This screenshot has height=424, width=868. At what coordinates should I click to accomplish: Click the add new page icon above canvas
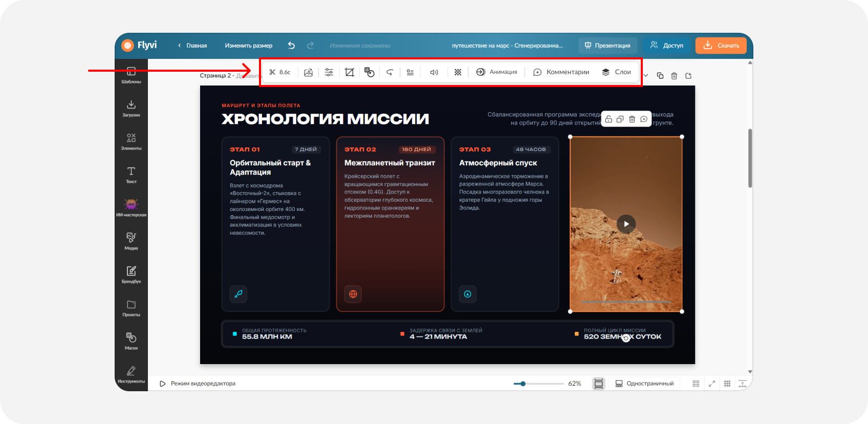click(x=688, y=76)
